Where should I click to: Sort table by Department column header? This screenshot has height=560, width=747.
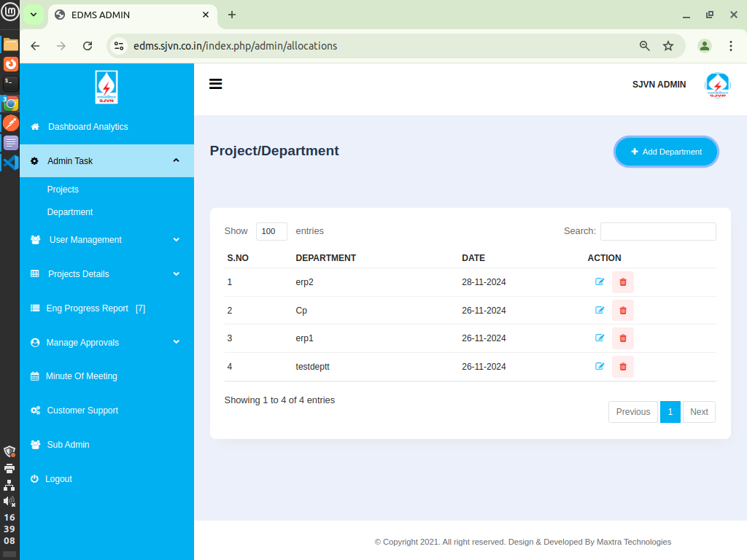(x=325, y=258)
